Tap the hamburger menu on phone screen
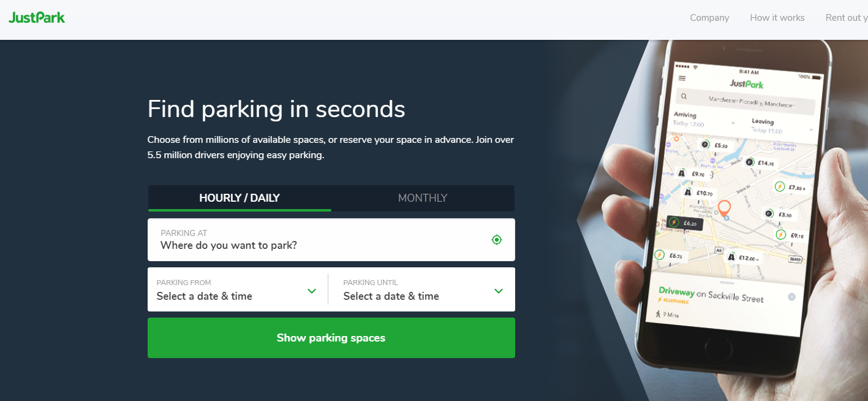This screenshot has height=401, width=868. tap(682, 78)
